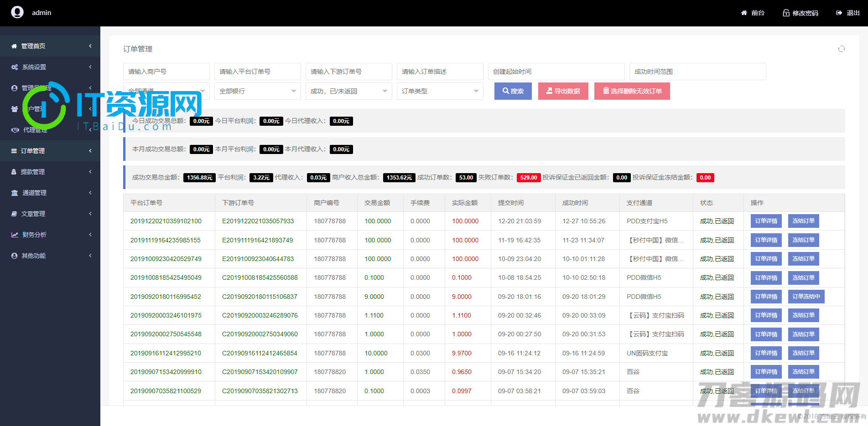Click the 文章管理 book icon
Screen dimensions: 868x426
click(x=14, y=214)
